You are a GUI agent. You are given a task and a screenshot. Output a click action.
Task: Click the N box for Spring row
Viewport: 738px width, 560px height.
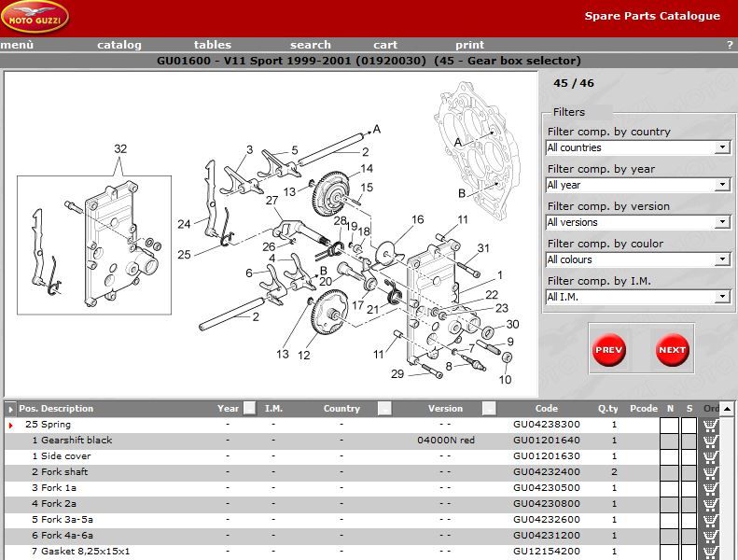point(669,426)
